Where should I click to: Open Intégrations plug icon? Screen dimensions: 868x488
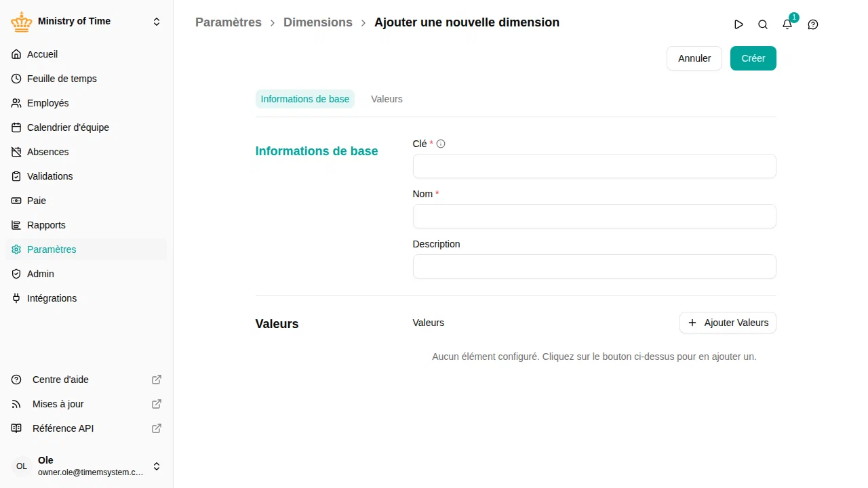(16, 298)
